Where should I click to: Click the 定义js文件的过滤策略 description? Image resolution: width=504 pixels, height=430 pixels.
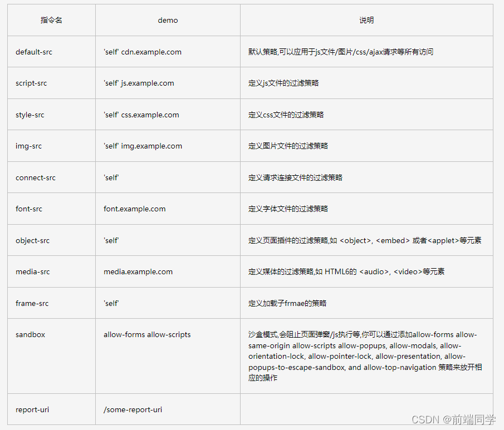pyautogui.click(x=283, y=83)
